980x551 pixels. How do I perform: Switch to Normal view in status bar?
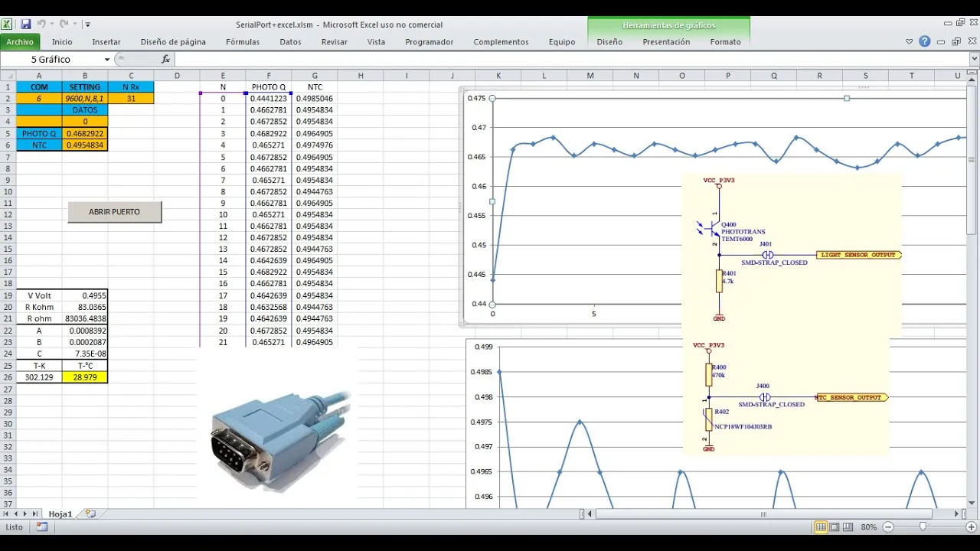pos(821,527)
